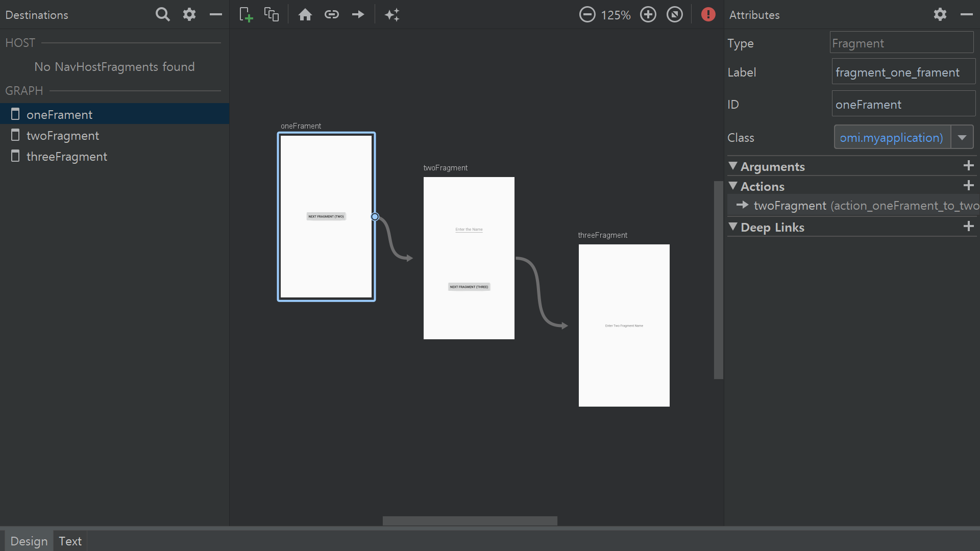Click the Class field value

coord(892,137)
